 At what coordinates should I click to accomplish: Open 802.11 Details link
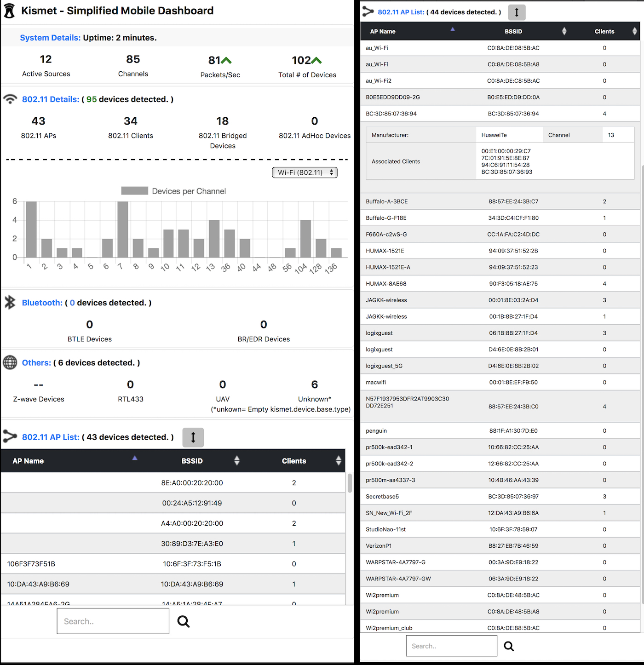pos(51,99)
